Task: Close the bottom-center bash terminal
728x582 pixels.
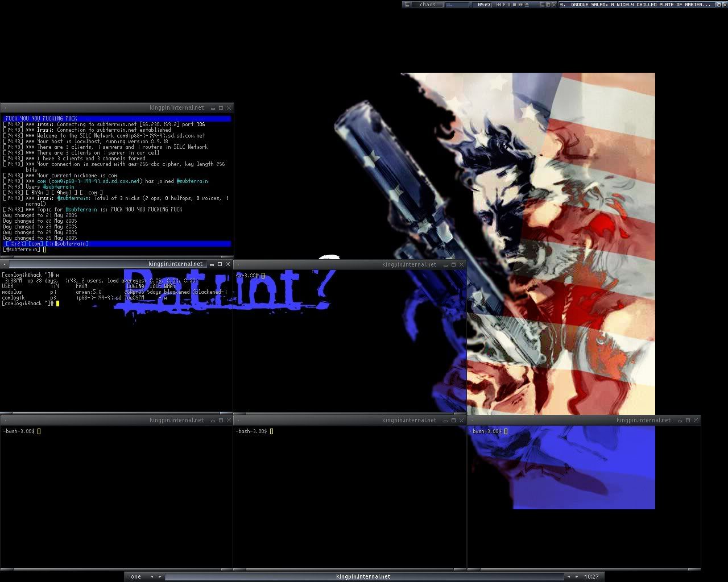Action: click(462, 421)
